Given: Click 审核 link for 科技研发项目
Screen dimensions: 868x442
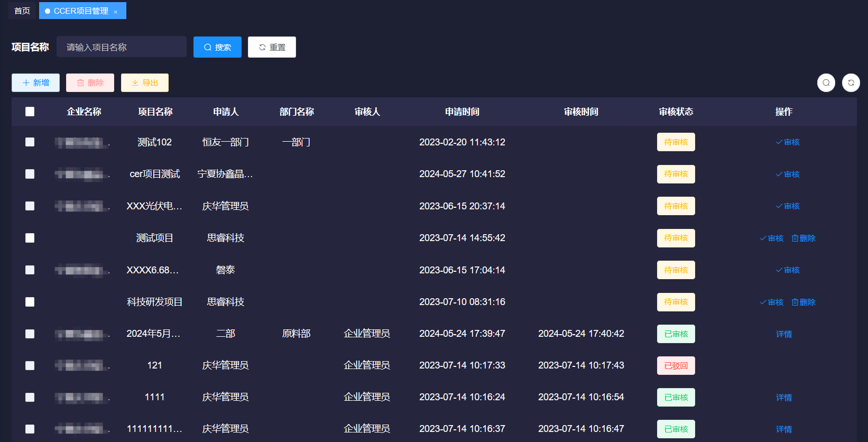Looking at the screenshot, I should click(772, 302).
